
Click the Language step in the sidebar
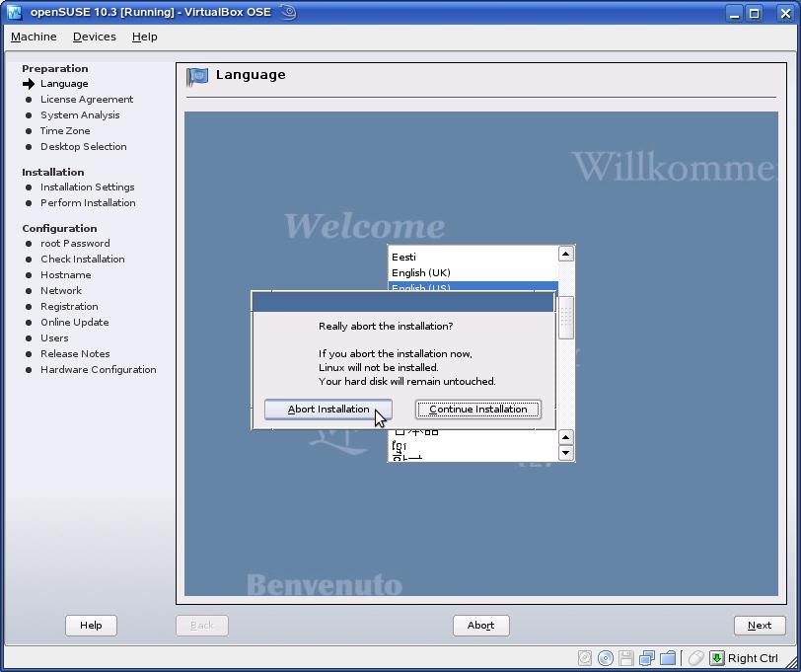tap(64, 84)
